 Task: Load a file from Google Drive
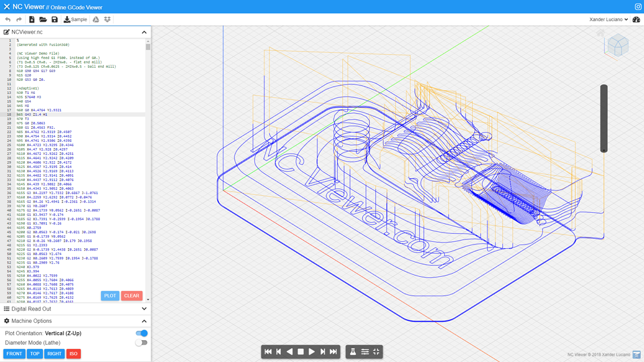coord(96,19)
